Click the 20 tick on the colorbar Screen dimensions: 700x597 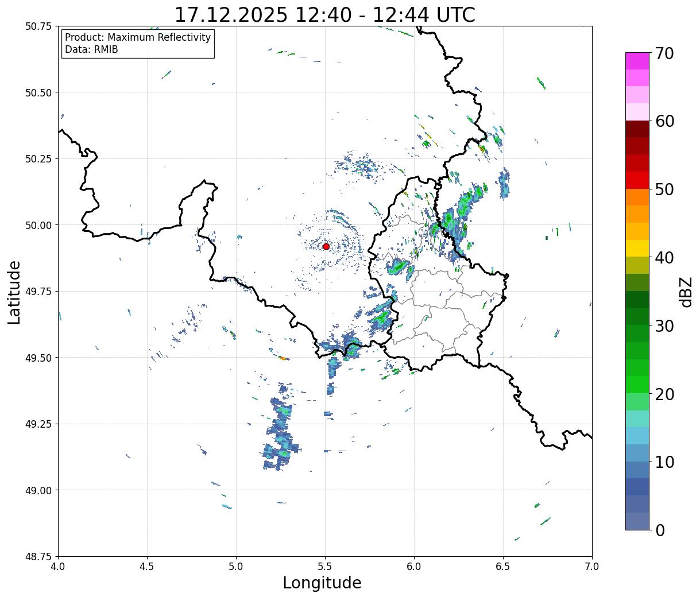coord(664,394)
